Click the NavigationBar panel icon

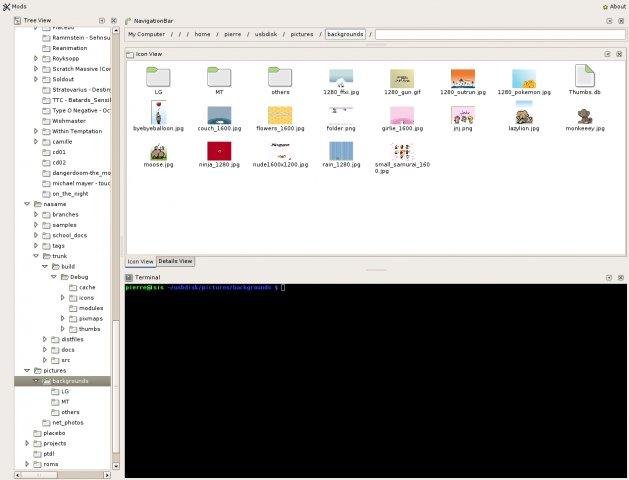(128, 21)
